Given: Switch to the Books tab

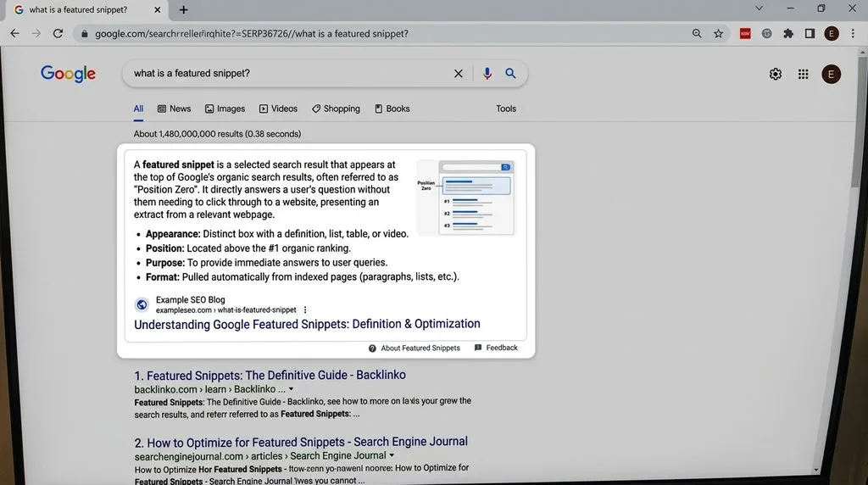Looking at the screenshot, I should click(x=392, y=109).
